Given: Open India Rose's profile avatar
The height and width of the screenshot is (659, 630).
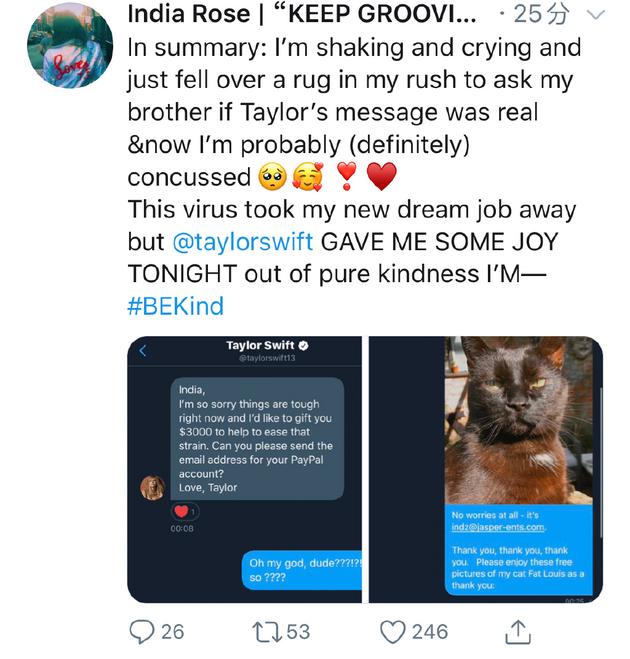Looking at the screenshot, I should 69,47.
